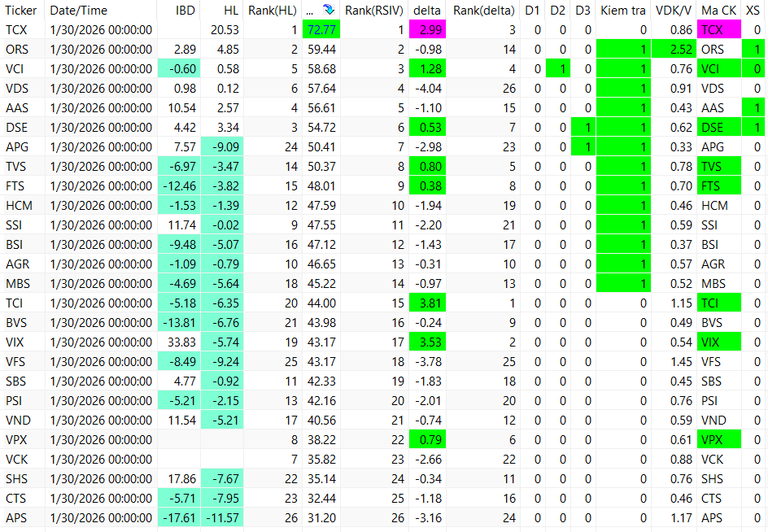Sort by the Rank(delta) column header
The width and height of the screenshot is (768, 532).
[484, 10]
